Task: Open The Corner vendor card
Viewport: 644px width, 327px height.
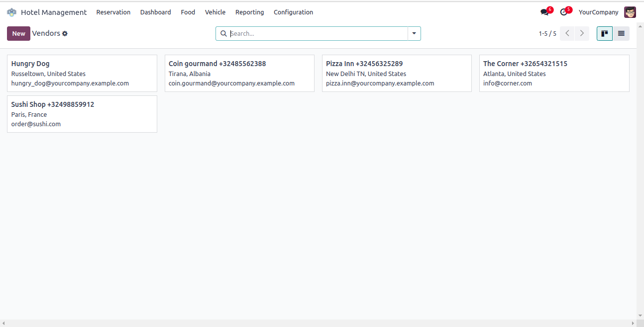Action: click(554, 73)
